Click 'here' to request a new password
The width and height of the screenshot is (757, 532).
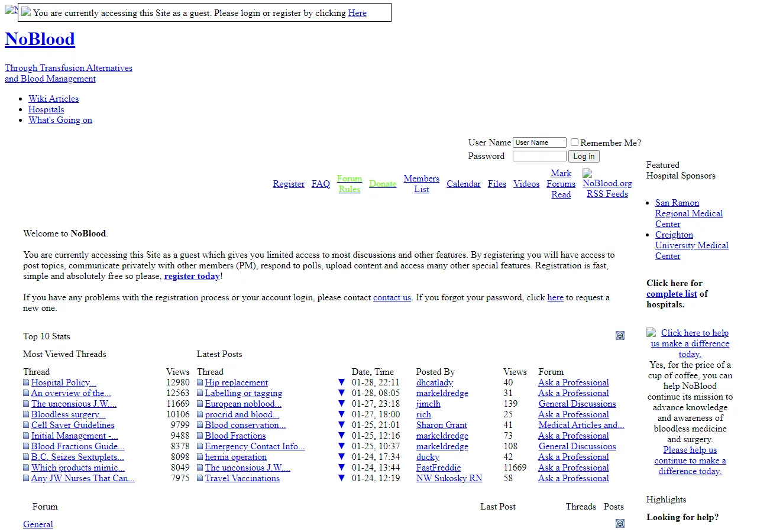555,297
